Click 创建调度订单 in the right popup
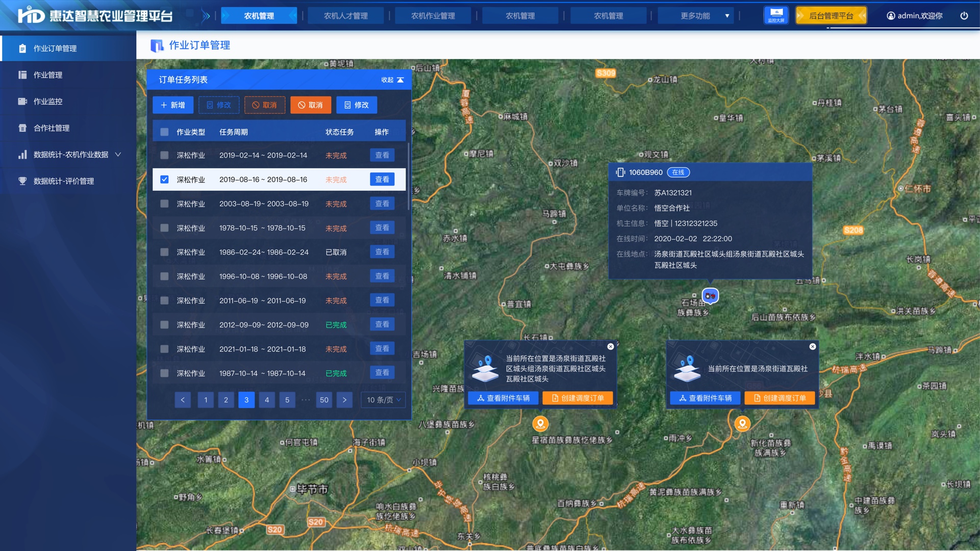This screenshot has height=551, width=980. click(780, 398)
